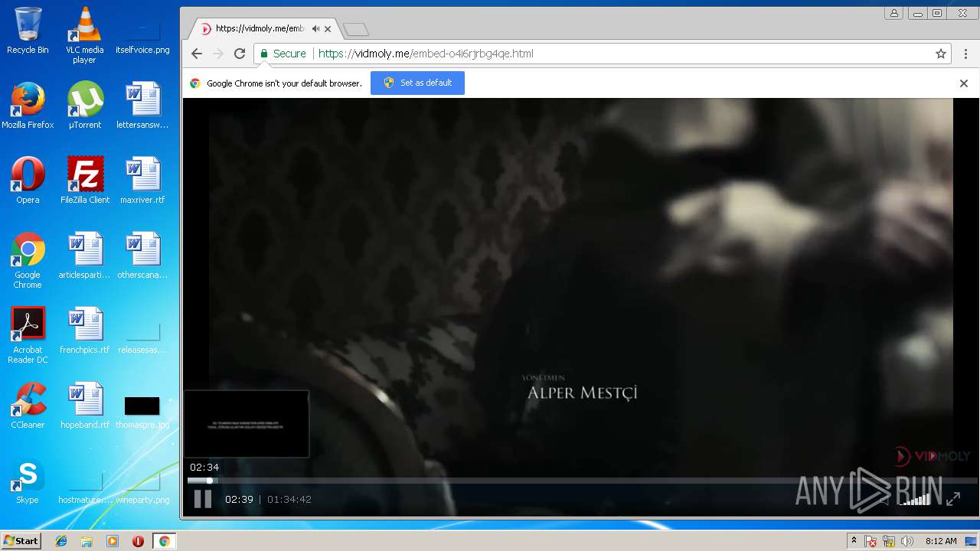
Task: Open Recycle Bin on desktop
Action: pyautogui.click(x=28, y=31)
